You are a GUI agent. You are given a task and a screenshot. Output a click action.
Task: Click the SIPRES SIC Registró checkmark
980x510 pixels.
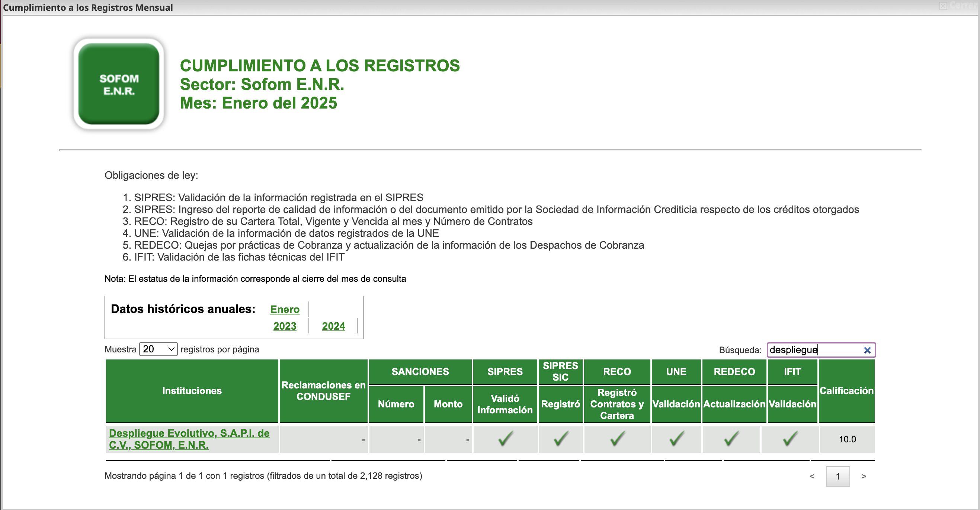coord(561,438)
